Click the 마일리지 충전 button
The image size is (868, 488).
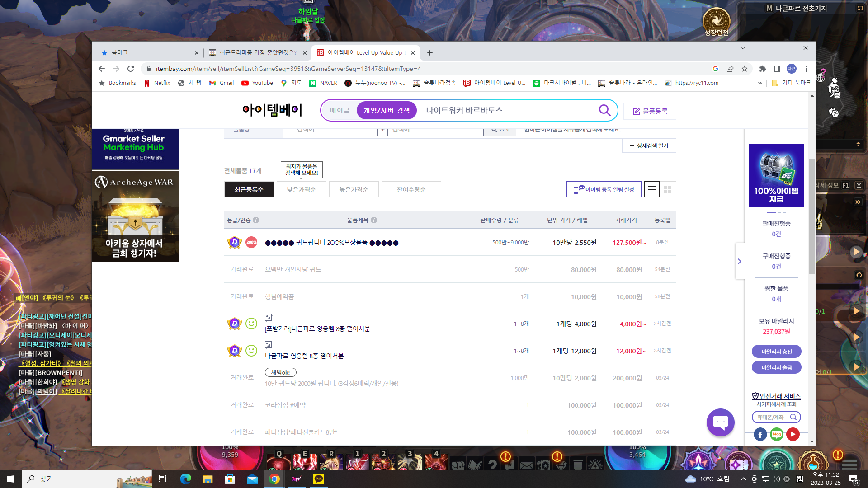[777, 352]
